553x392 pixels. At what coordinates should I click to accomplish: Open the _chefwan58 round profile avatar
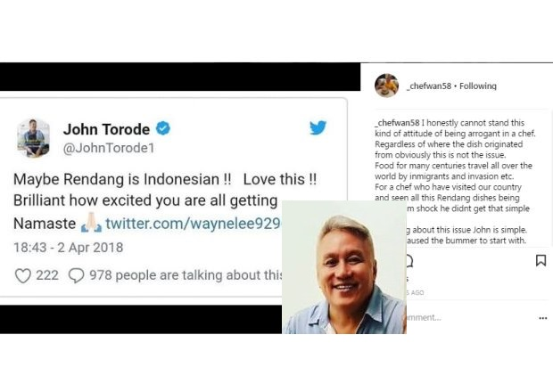tap(386, 86)
